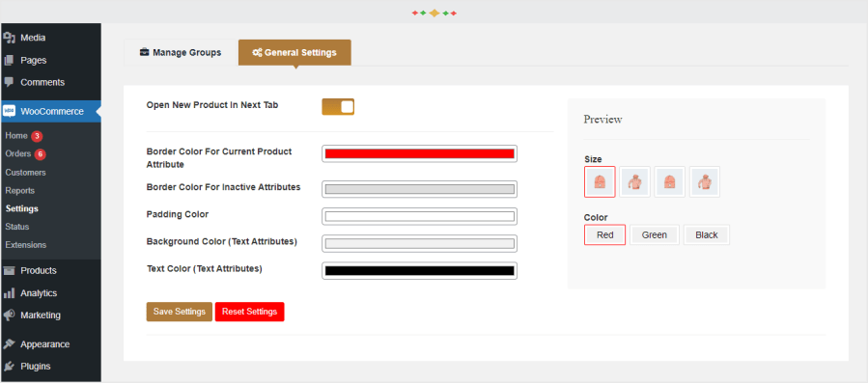Image resolution: width=868 pixels, height=383 pixels.
Task: Open the Status submenu link
Action: [x=17, y=227]
